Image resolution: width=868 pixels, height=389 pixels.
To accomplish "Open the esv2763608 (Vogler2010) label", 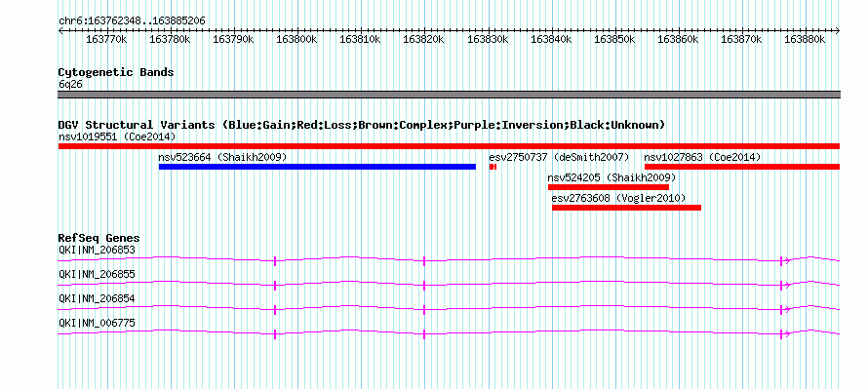I will pyautogui.click(x=619, y=198).
